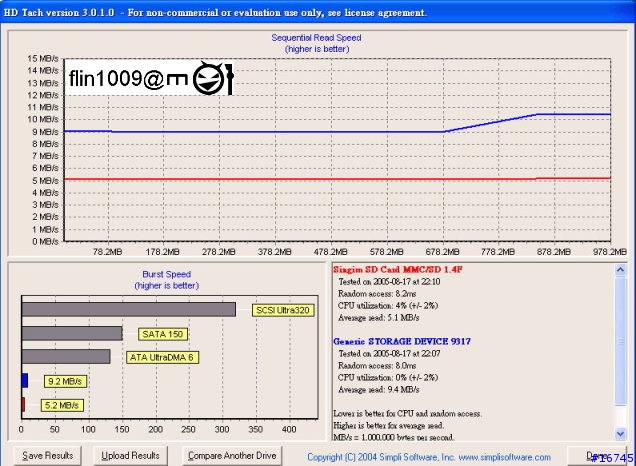Click 'CPU utilization: 0% (+/- 2%)' line
Viewport: 636px width, 466px height.
(x=388, y=378)
